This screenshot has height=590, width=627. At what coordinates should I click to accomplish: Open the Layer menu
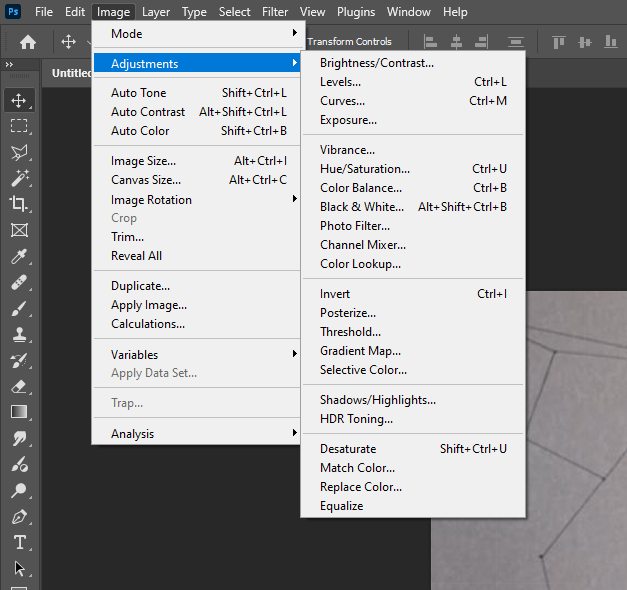pos(156,12)
